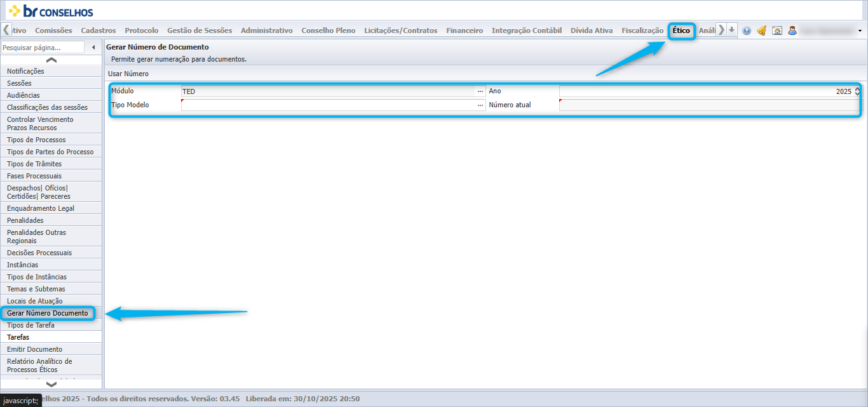The image size is (868, 407).
Task: Show more module tabs with right chevron
Action: click(x=721, y=30)
